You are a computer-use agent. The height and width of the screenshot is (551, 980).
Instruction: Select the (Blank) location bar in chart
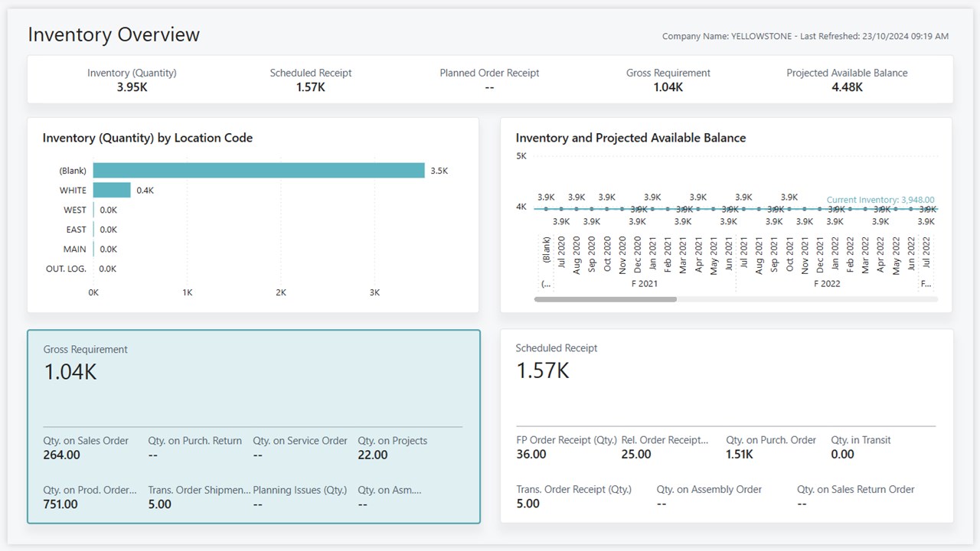click(258, 171)
